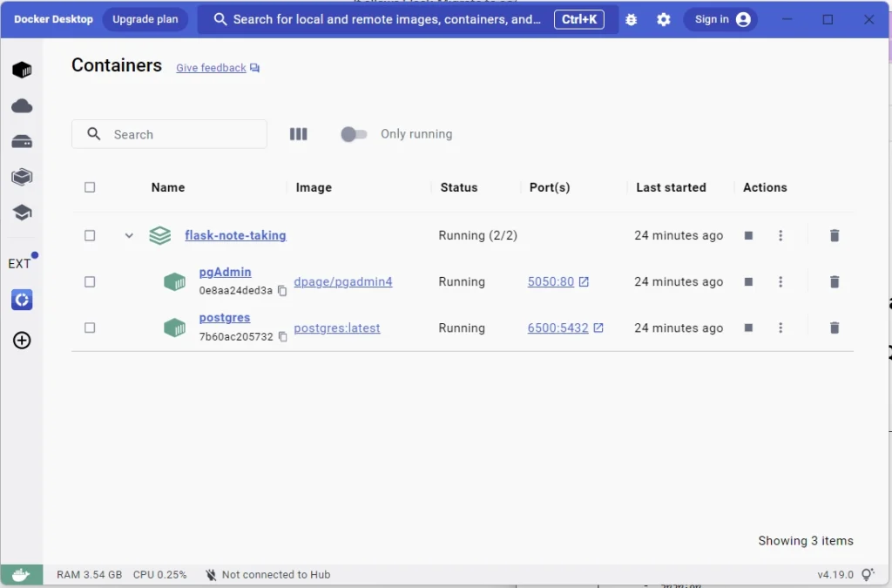Image resolution: width=892 pixels, height=588 pixels.
Task: Open the EXT extensions label in sidebar
Action: coord(19,264)
